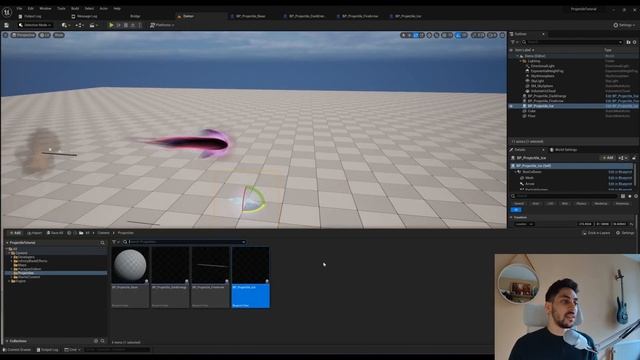This screenshot has height=360, width=640.
Task: Click the Stop simulation button in toolbar
Action: [126, 25]
